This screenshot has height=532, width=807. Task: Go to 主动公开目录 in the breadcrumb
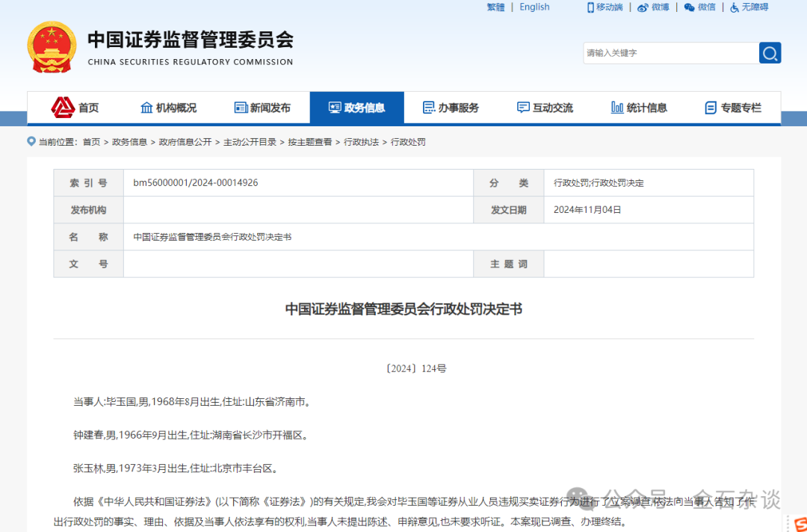coord(250,142)
